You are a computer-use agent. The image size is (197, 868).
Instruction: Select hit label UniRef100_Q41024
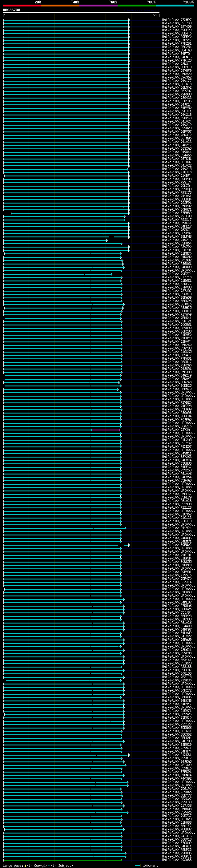point(176,121)
